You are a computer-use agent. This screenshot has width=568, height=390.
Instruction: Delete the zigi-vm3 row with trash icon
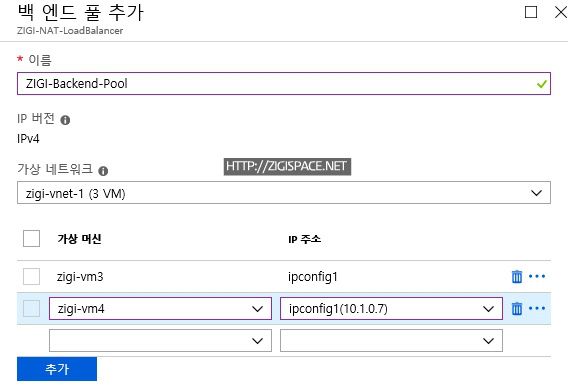pyautogui.click(x=517, y=277)
